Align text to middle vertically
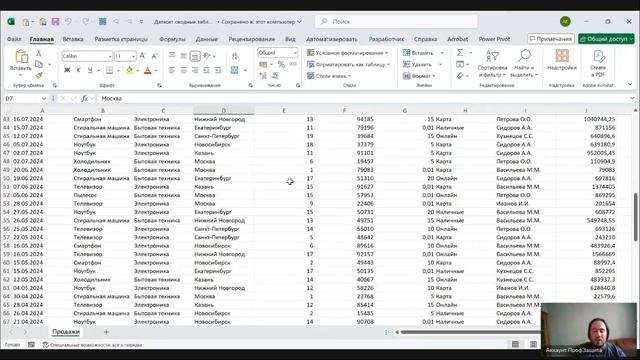This screenshot has height=360, width=640. point(184,56)
